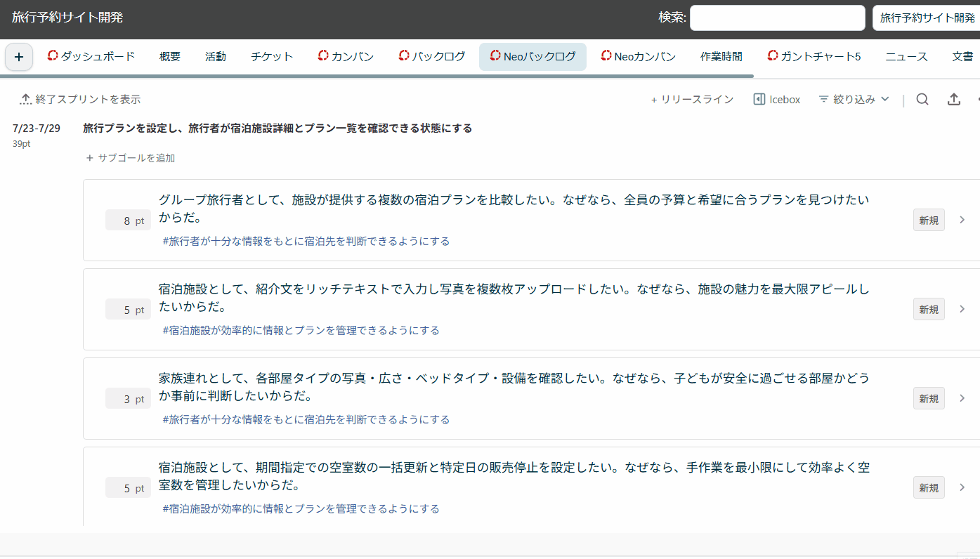Image resolution: width=980 pixels, height=559 pixels.
Task: Expand chevron of 空室数 story
Action: coord(962,487)
